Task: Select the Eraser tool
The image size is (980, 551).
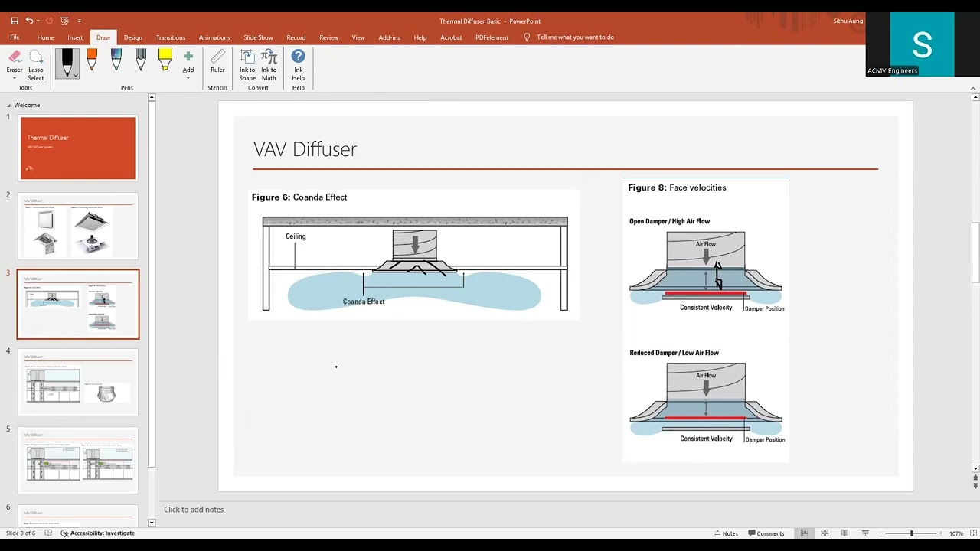Action: coord(15,64)
